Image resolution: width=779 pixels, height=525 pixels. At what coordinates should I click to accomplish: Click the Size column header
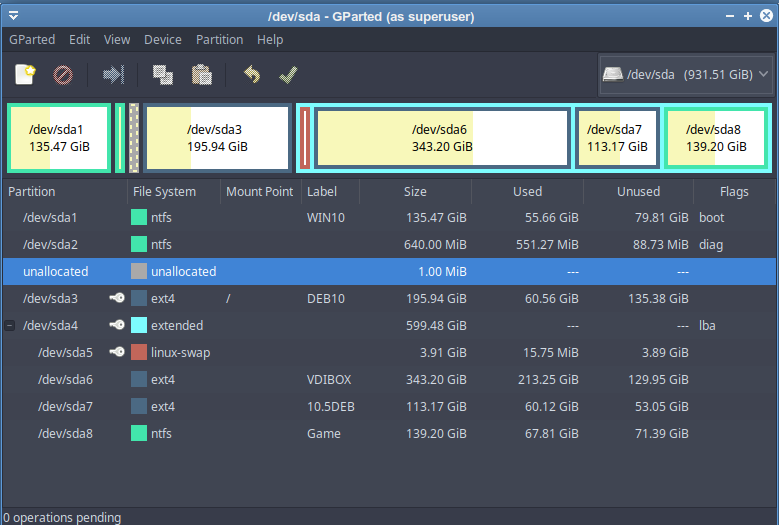coord(415,192)
